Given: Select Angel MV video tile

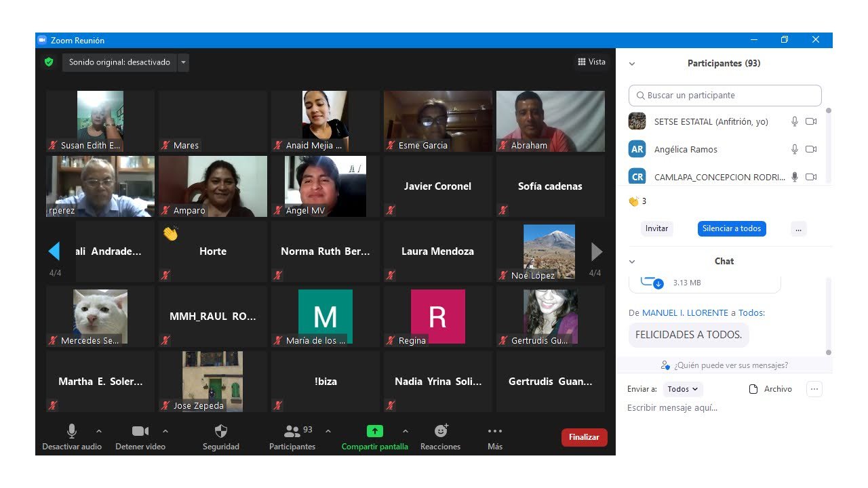Looking at the screenshot, I should [x=325, y=186].
